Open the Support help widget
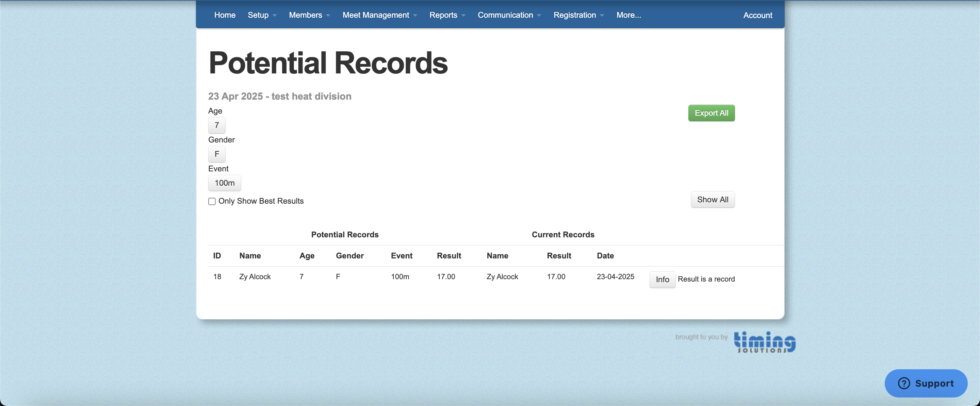 pos(926,383)
